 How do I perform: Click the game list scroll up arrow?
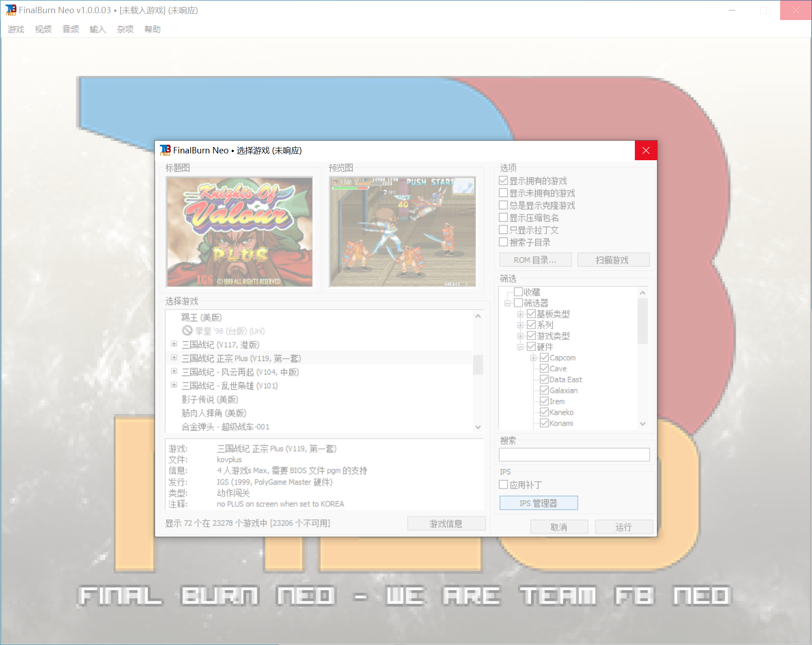(x=478, y=316)
